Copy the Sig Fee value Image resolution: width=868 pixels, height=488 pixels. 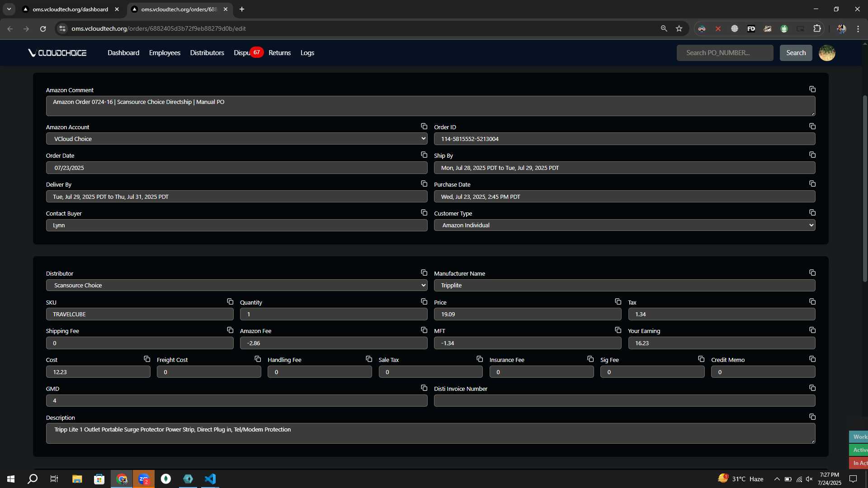701,359
